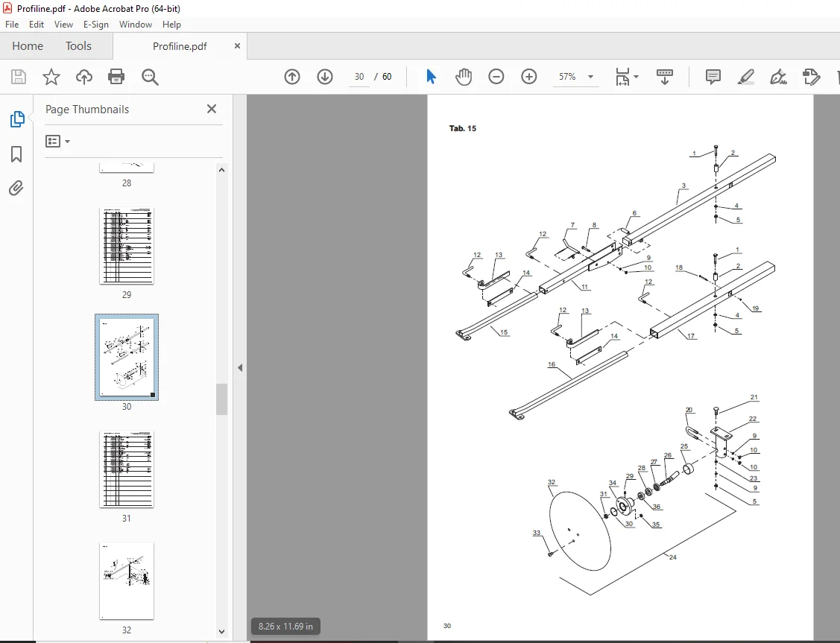Image resolution: width=840 pixels, height=643 pixels.
Task: Zoom out with minus button
Action: tap(496, 77)
